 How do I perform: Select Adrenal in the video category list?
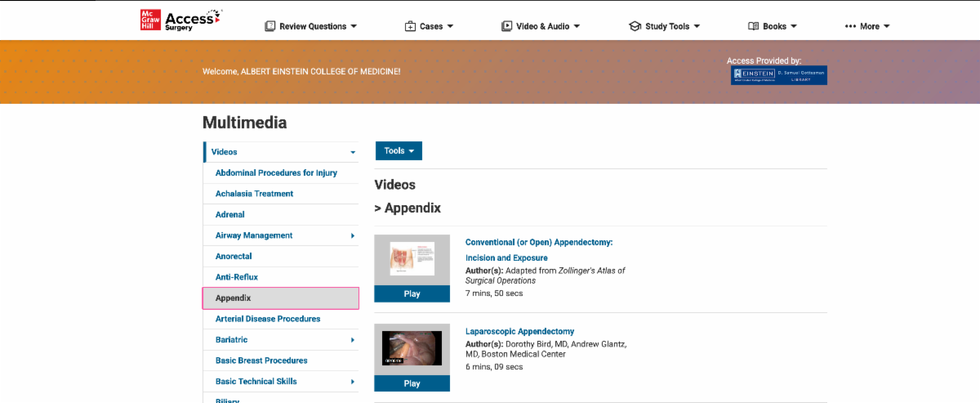pyautogui.click(x=229, y=215)
